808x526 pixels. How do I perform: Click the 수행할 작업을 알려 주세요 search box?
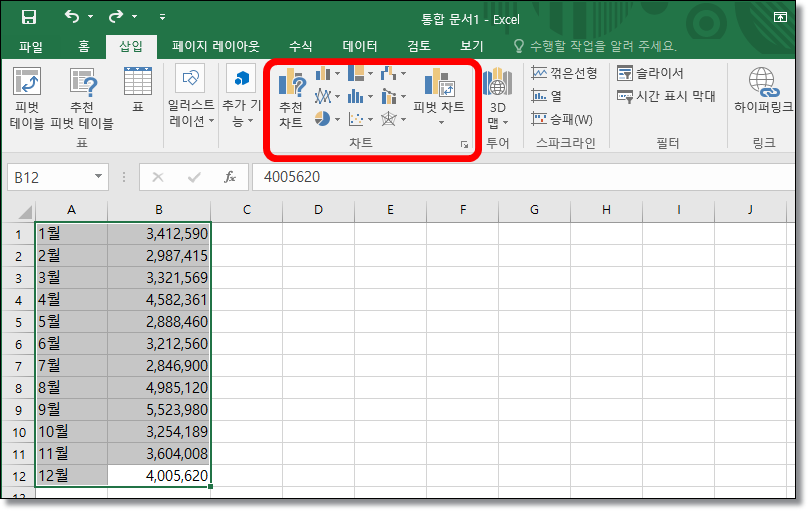click(x=596, y=46)
